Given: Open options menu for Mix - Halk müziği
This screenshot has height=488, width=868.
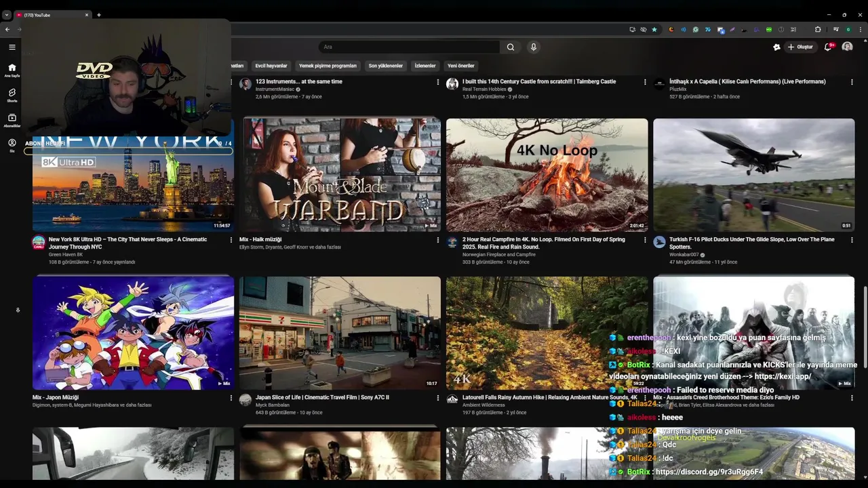Looking at the screenshot, I should (x=438, y=240).
